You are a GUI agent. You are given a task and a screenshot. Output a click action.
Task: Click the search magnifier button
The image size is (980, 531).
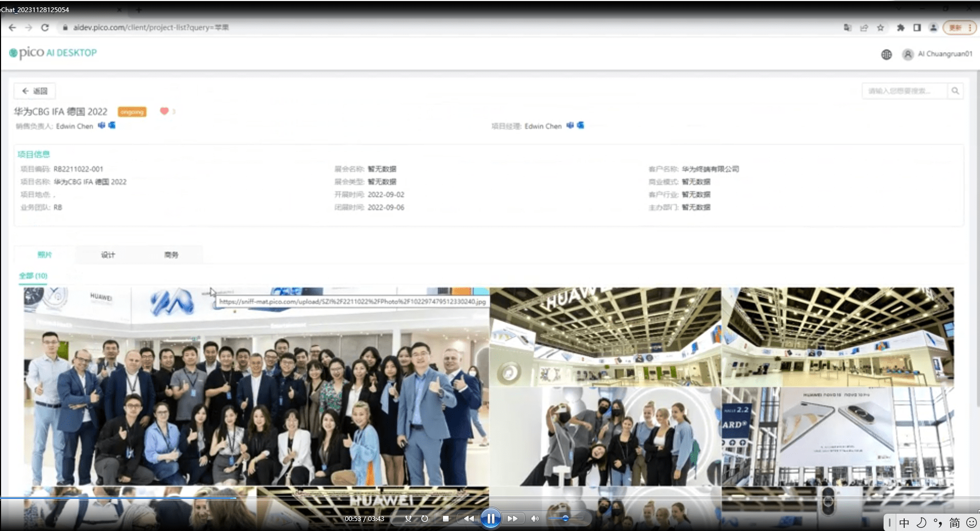[x=955, y=91]
